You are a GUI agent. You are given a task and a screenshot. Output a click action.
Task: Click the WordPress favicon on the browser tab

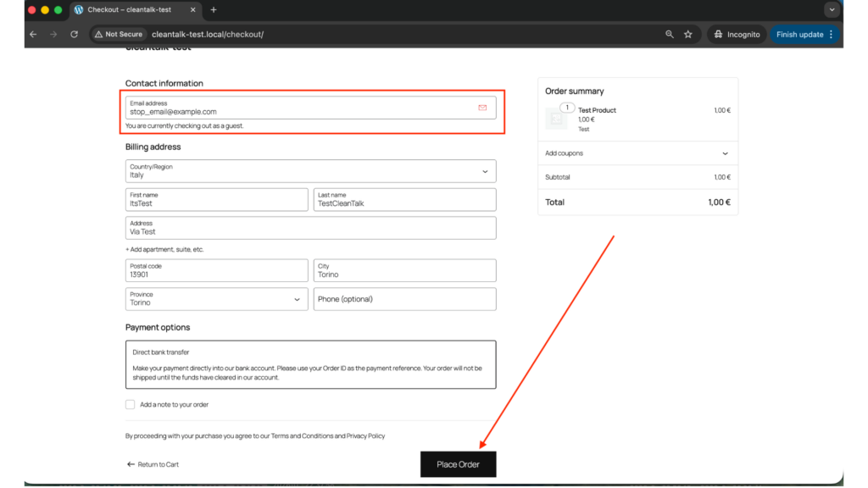79,11
